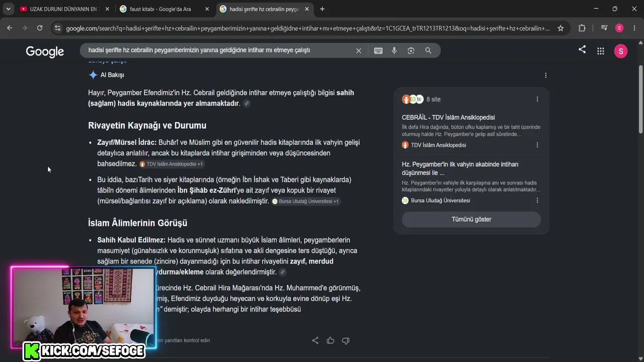Open the Chrome tab search dropdown
The width and height of the screenshot is (644, 362).
point(8,9)
